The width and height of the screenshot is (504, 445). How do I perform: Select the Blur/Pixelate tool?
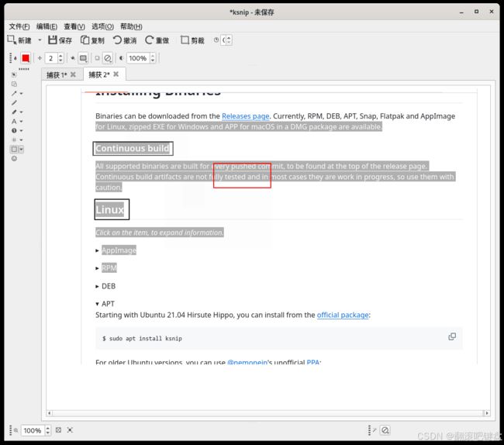click(14, 140)
